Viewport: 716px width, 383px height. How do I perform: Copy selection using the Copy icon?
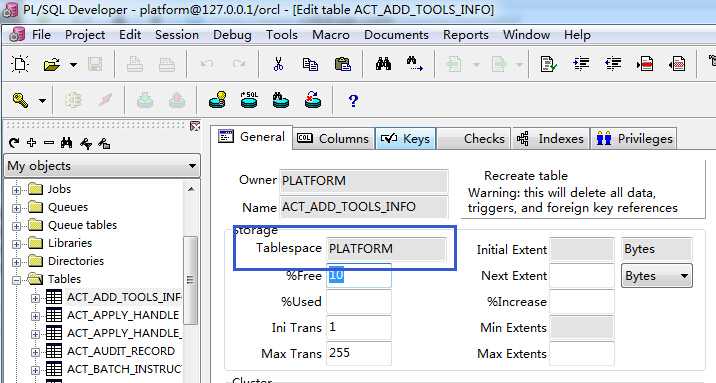pos(311,64)
